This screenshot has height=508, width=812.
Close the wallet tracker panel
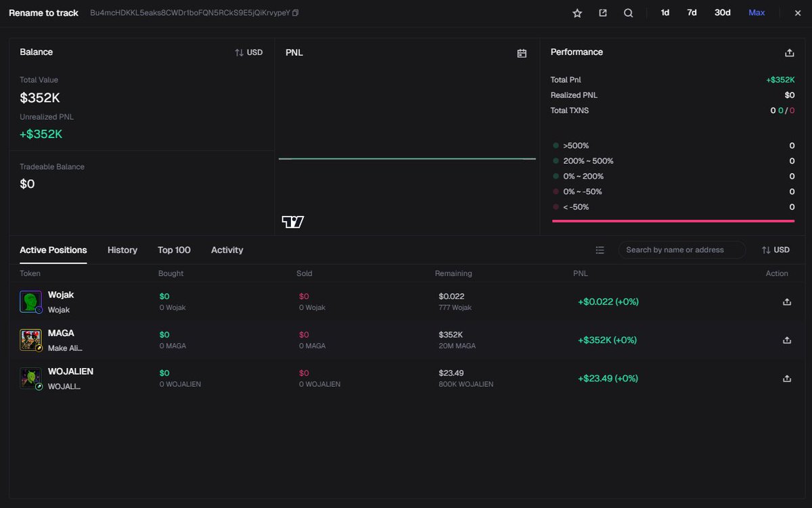click(798, 13)
